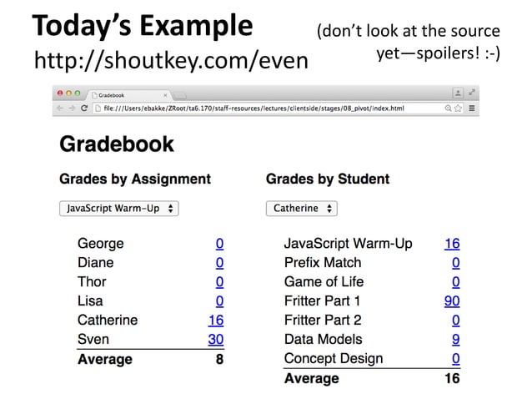Click Concept Design grade link 0
Image resolution: width=532 pixels, height=399 pixels.
[x=456, y=359]
